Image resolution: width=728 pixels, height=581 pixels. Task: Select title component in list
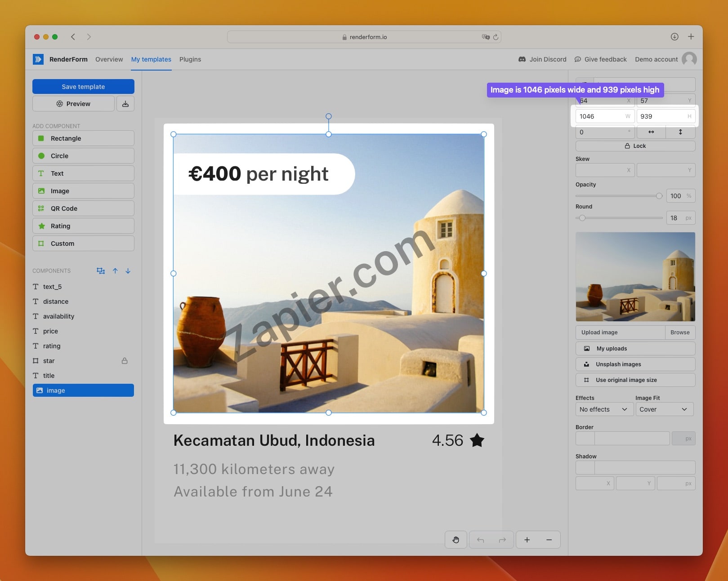click(x=83, y=376)
